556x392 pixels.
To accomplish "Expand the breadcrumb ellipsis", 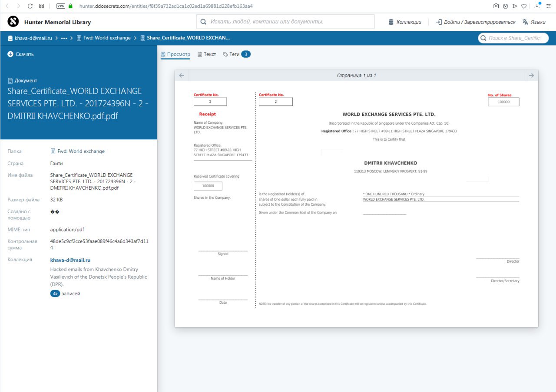I will click(x=64, y=38).
